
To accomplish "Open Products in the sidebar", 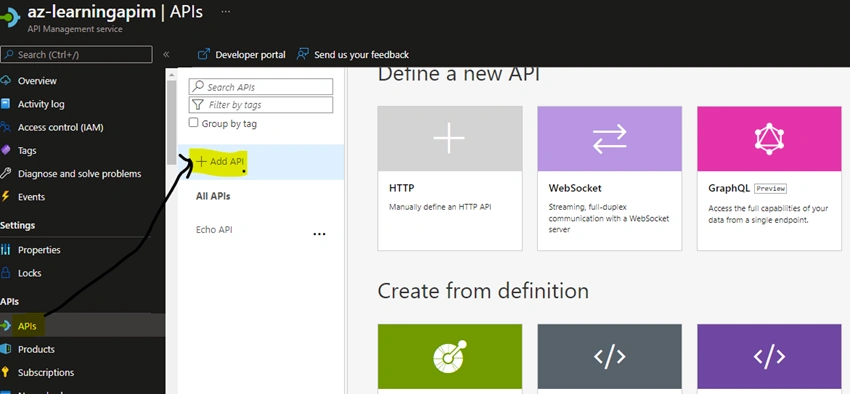I will tap(36, 349).
